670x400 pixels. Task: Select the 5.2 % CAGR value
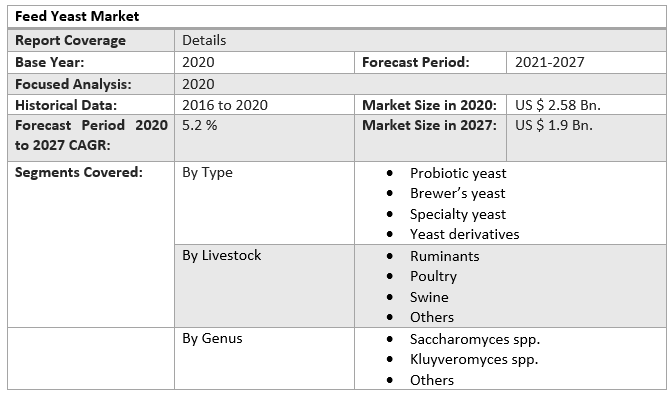(x=200, y=126)
